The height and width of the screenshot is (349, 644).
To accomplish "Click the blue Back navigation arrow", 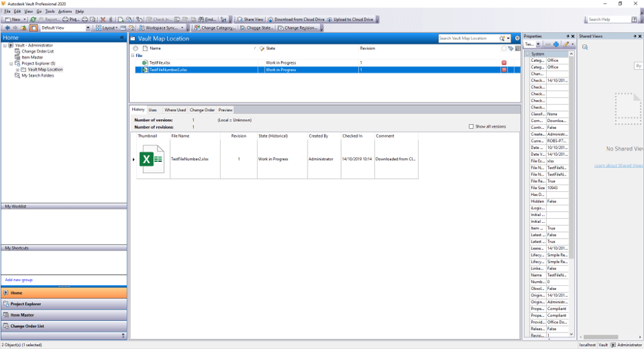I will 8,28.
